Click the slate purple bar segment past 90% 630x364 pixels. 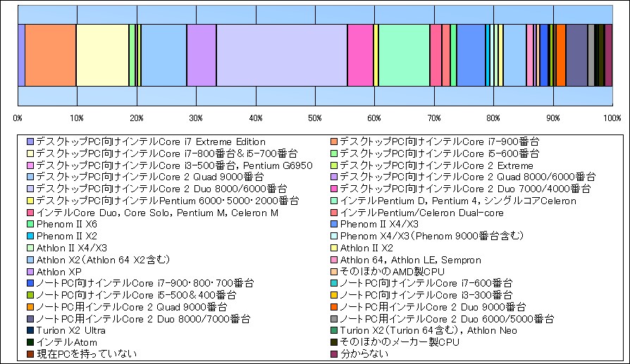(x=577, y=56)
